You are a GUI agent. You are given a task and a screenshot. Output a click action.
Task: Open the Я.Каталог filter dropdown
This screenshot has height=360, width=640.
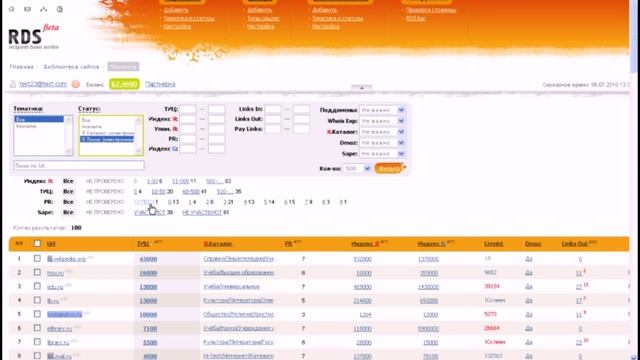[382, 132]
